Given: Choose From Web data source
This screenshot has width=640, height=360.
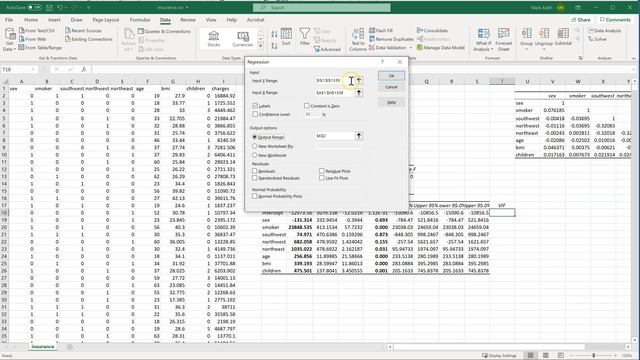Looking at the screenshot, I should point(33,39).
